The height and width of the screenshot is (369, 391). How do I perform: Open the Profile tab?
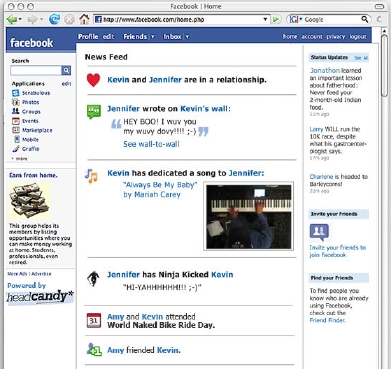click(88, 37)
